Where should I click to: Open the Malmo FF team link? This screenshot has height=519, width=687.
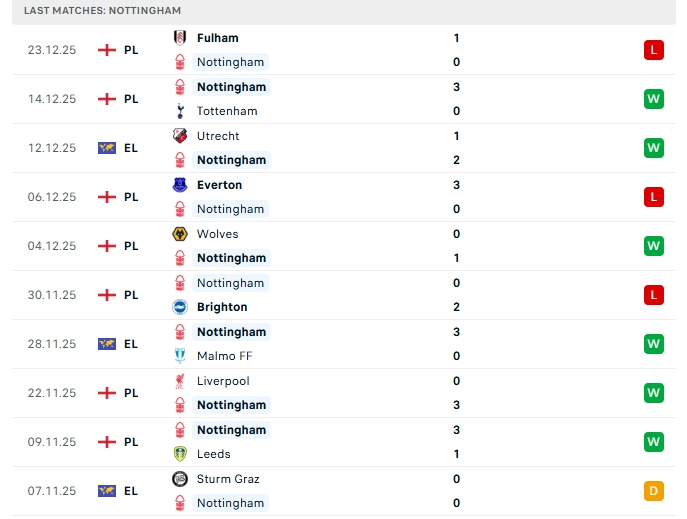pos(226,356)
